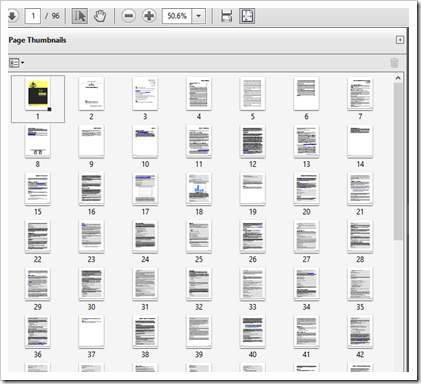Select page 41 thumbnail
The width and height of the screenshot is (421, 384).
coord(306,332)
